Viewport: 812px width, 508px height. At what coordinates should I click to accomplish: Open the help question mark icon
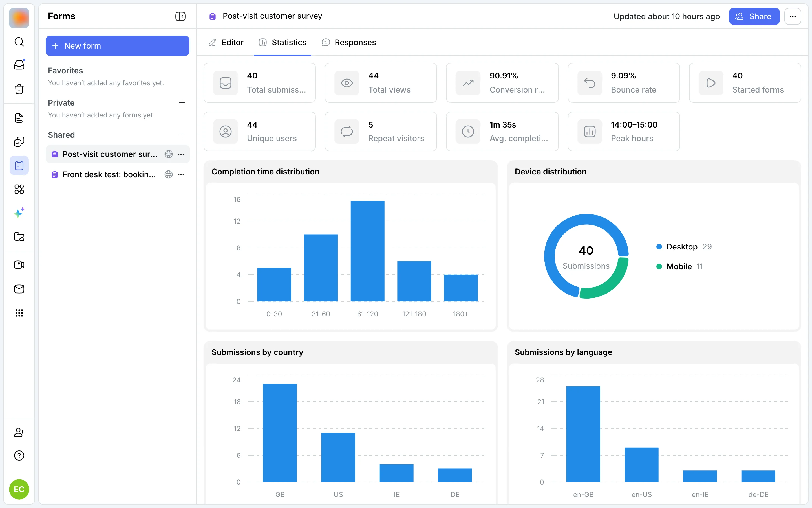[19, 456]
